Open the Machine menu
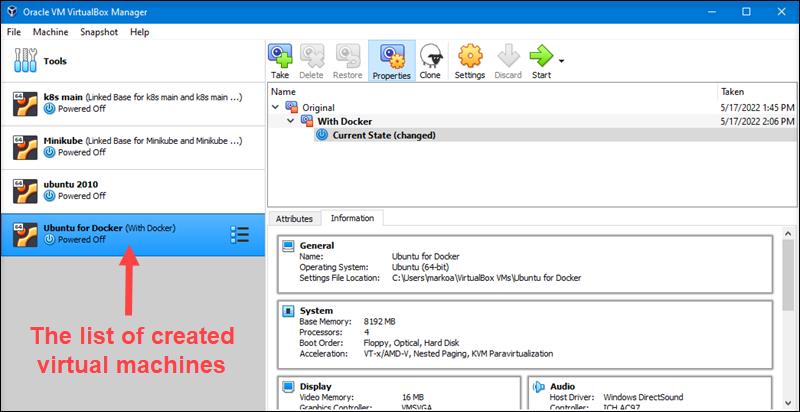This screenshot has width=800, height=412. pyautogui.click(x=50, y=32)
